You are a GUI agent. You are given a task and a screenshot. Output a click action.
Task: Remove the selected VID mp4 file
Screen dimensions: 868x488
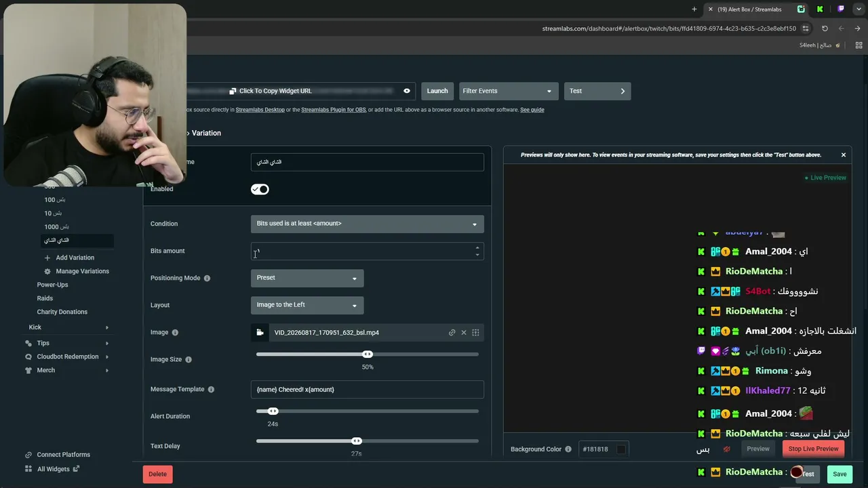tap(464, 333)
